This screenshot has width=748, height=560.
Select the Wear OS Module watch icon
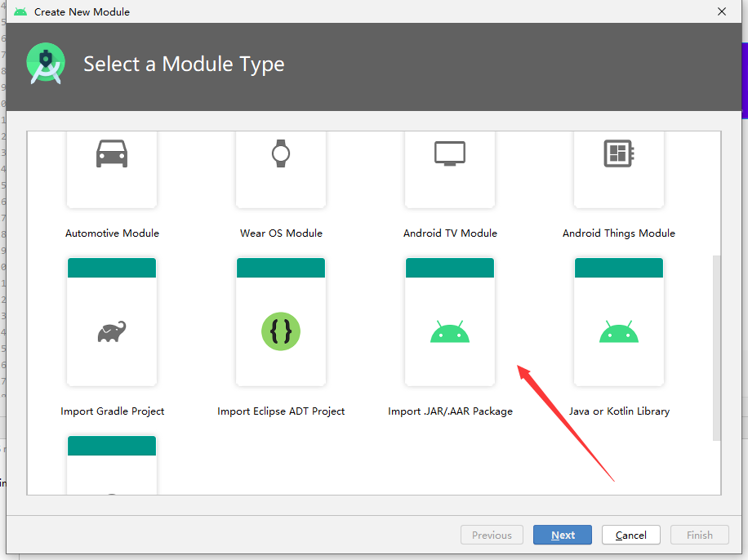pos(281,153)
